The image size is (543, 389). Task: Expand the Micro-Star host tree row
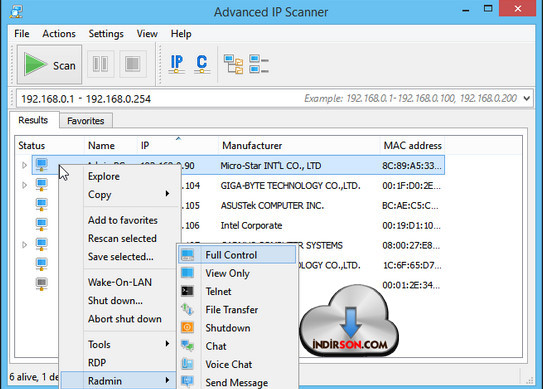coord(24,165)
